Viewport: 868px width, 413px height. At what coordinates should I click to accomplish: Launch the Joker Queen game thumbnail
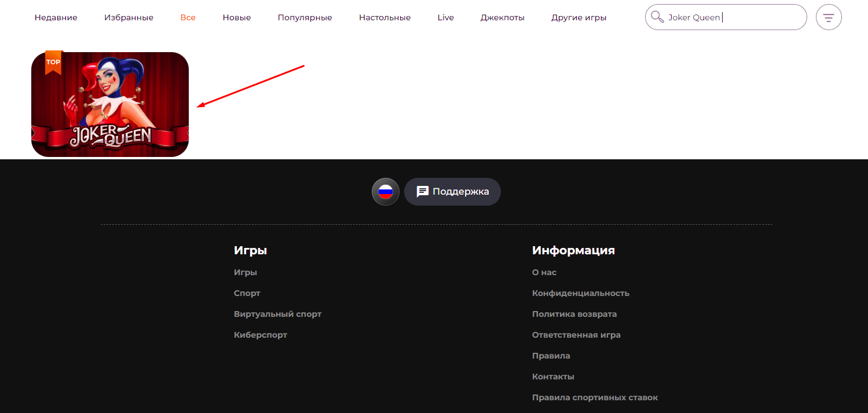click(x=110, y=104)
